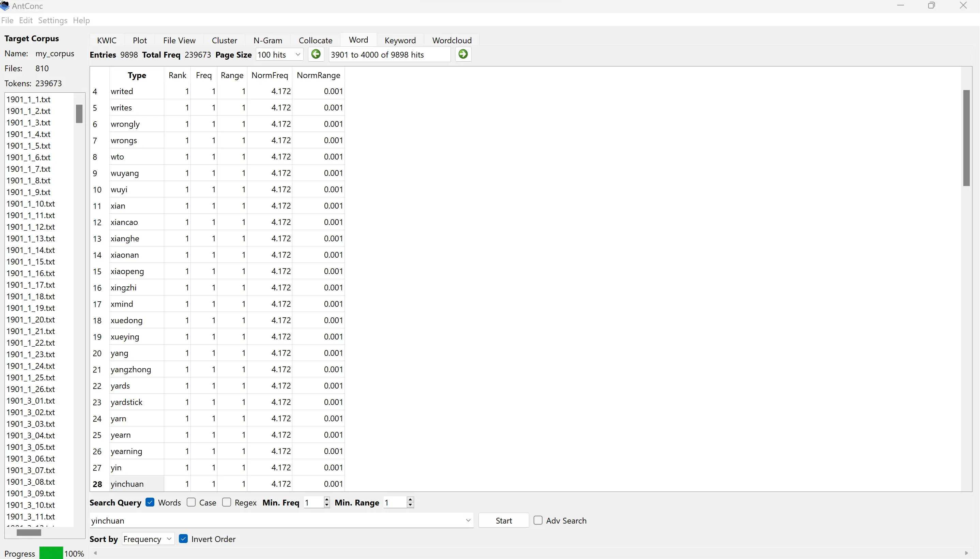Open search query history dropdown arrow
This screenshot has width=980, height=559.
coord(468,520)
